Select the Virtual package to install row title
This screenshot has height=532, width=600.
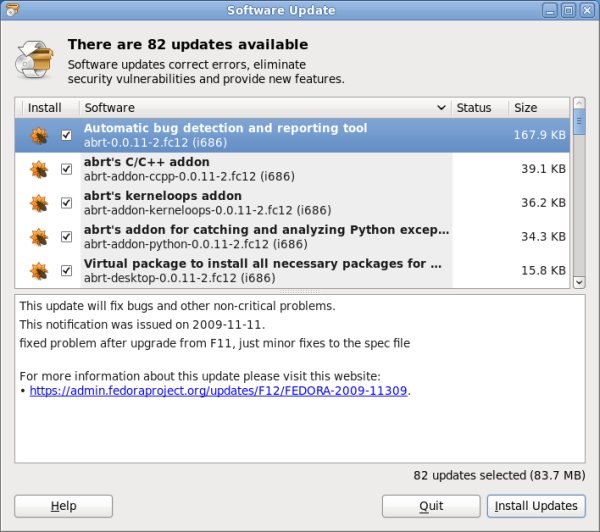[262, 264]
